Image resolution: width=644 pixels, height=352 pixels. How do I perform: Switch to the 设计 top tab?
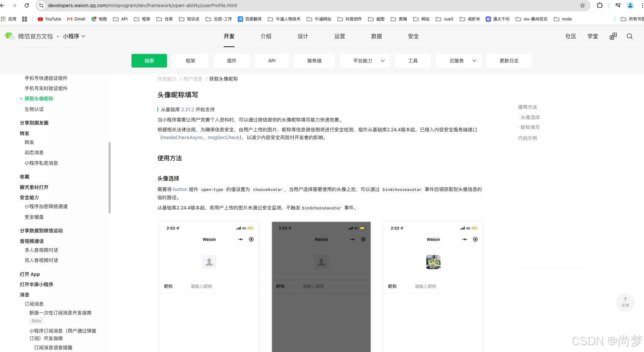[x=303, y=36]
